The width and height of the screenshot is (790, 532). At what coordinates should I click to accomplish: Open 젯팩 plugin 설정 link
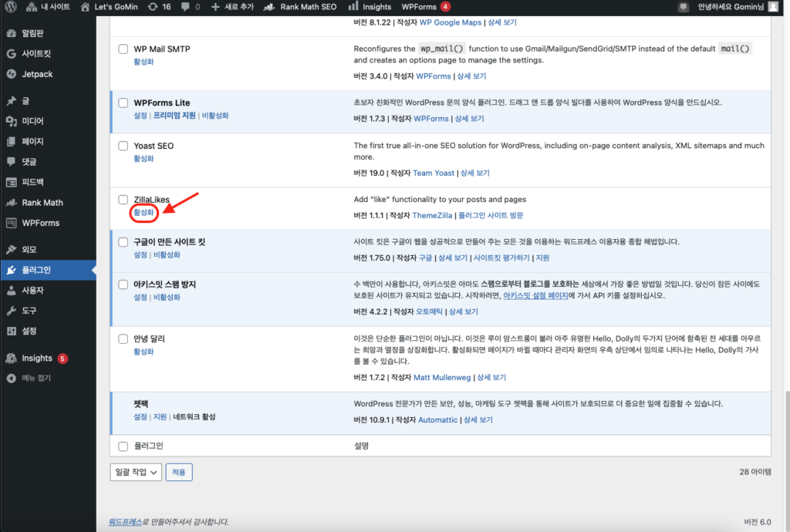[140, 417]
